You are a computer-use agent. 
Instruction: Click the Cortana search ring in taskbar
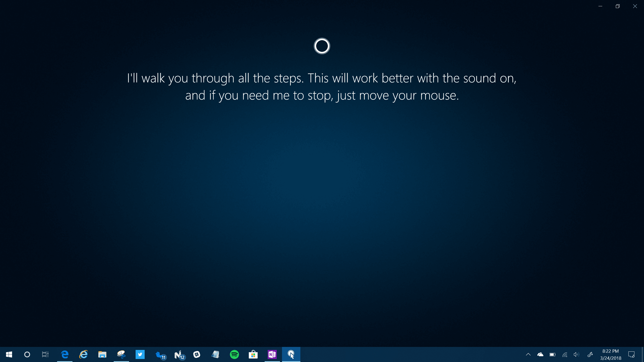click(x=27, y=354)
